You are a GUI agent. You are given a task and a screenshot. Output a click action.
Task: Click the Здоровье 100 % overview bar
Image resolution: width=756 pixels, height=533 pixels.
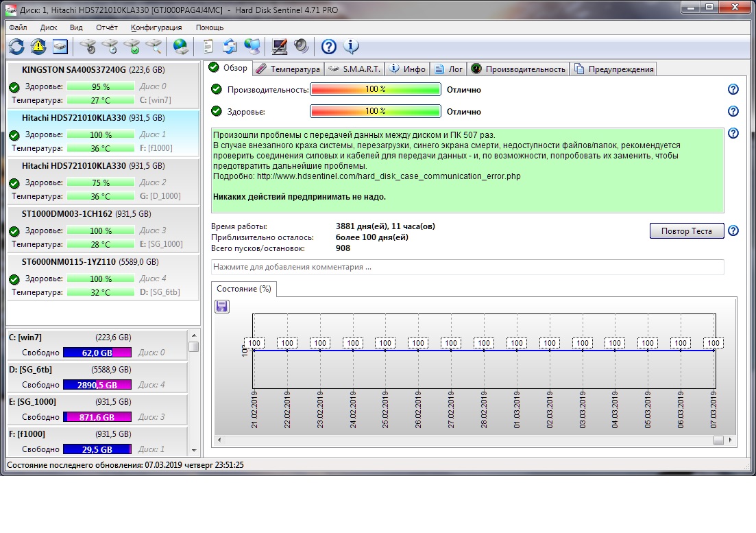(375, 111)
